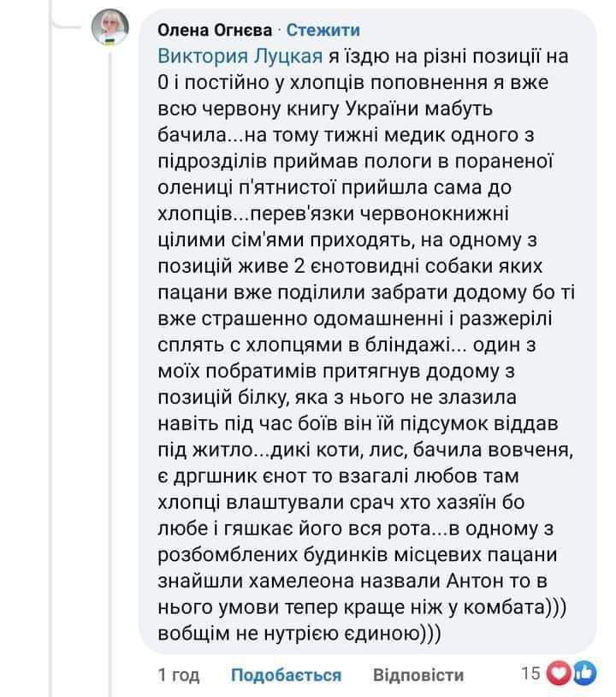This screenshot has height=697, width=616.
Task: Like the comment with Подобається
Action: [287, 675]
